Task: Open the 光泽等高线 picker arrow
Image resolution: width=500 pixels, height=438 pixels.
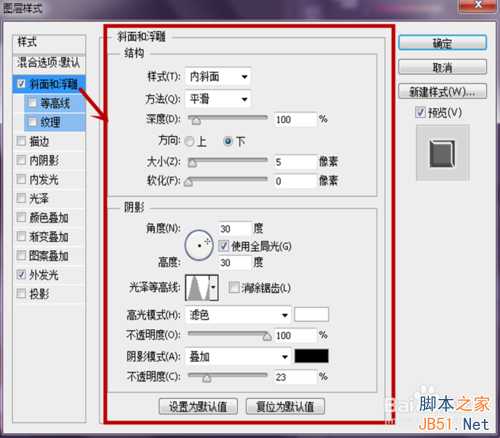Action: point(213,287)
